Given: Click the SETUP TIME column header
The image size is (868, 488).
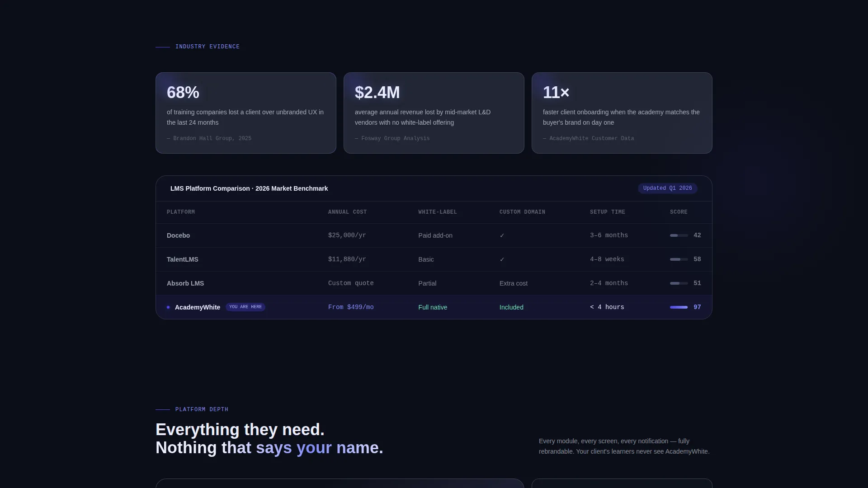Looking at the screenshot, I should pyautogui.click(x=608, y=212).
